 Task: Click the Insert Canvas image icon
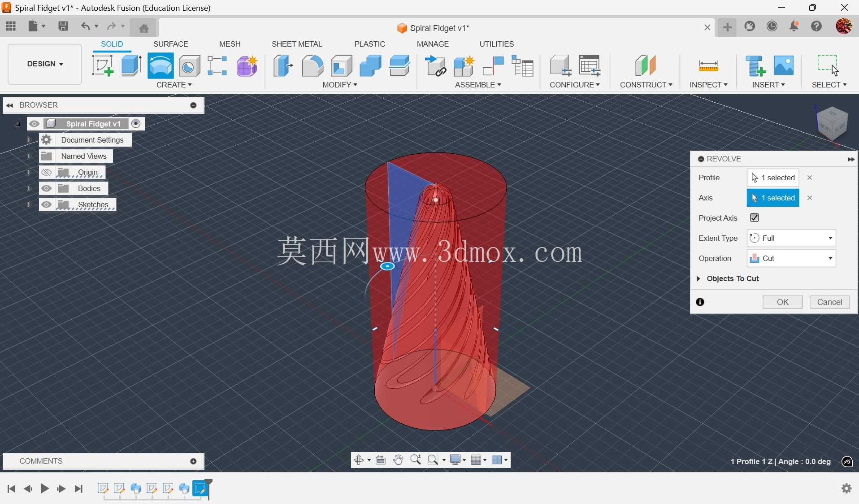[x=784, y=66]
